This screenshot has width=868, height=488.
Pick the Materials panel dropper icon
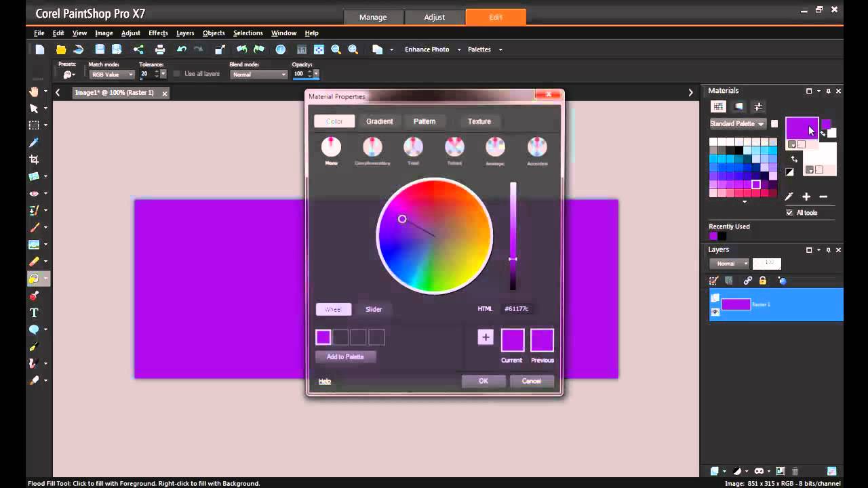789,197
